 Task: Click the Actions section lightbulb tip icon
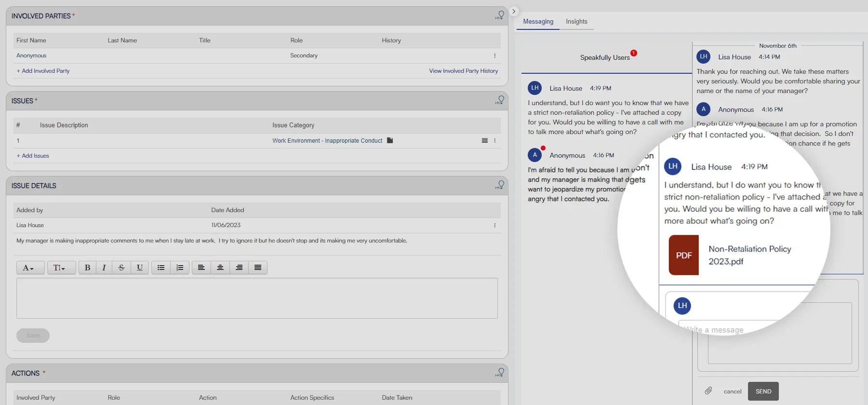500,373
